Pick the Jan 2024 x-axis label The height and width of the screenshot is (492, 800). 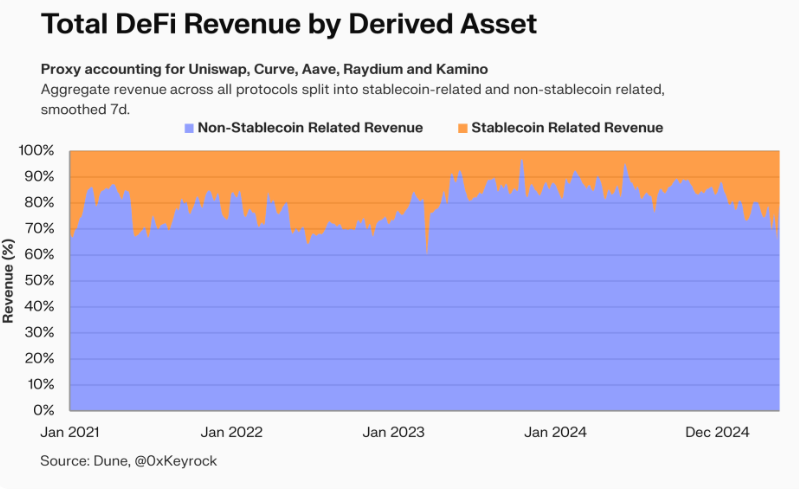555,432
